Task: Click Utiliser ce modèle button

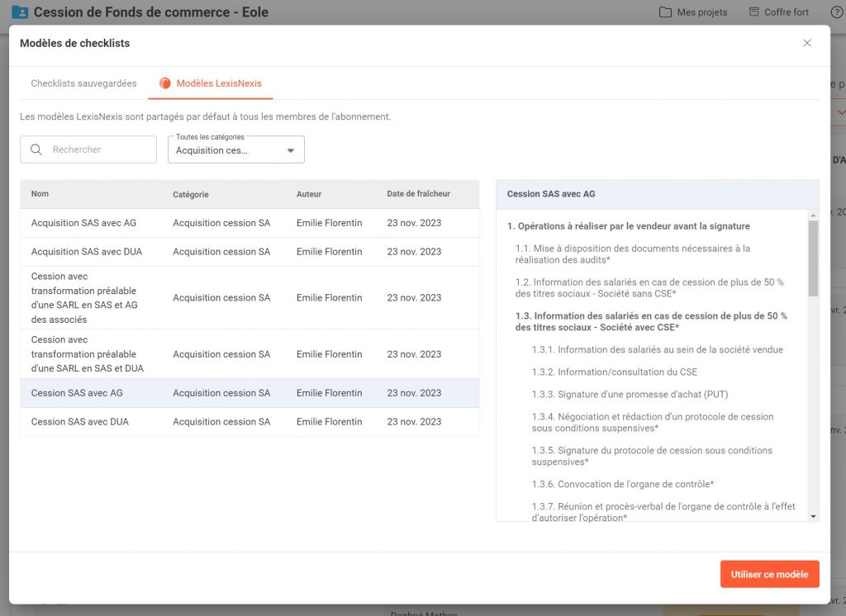Action: (x=769, y=575)
